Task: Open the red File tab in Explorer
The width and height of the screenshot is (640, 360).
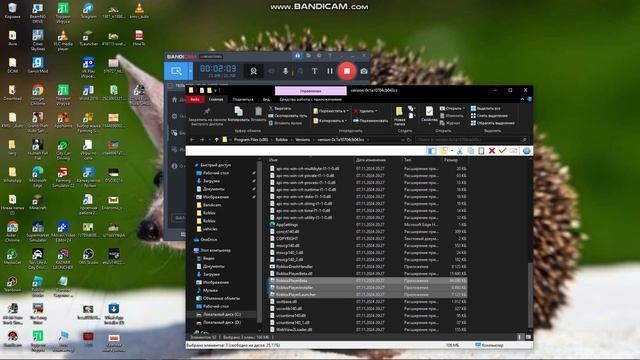Action: (195, 99)
